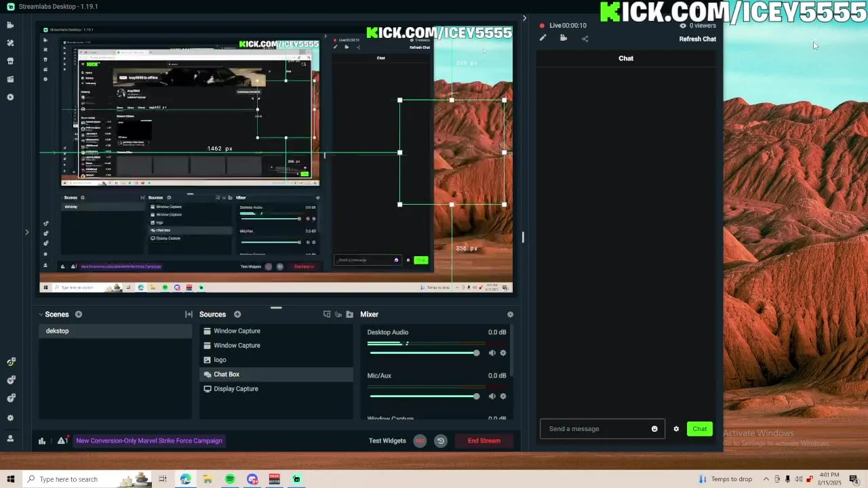Select the dekstop scene
The width and height of the screenshot is (868, 488).
tap(115, 331)
